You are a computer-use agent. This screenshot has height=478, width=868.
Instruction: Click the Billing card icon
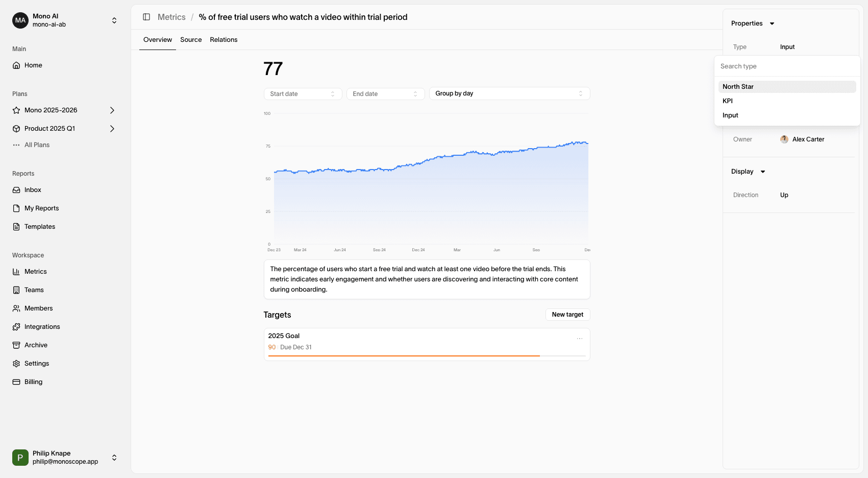click(16, 382)
